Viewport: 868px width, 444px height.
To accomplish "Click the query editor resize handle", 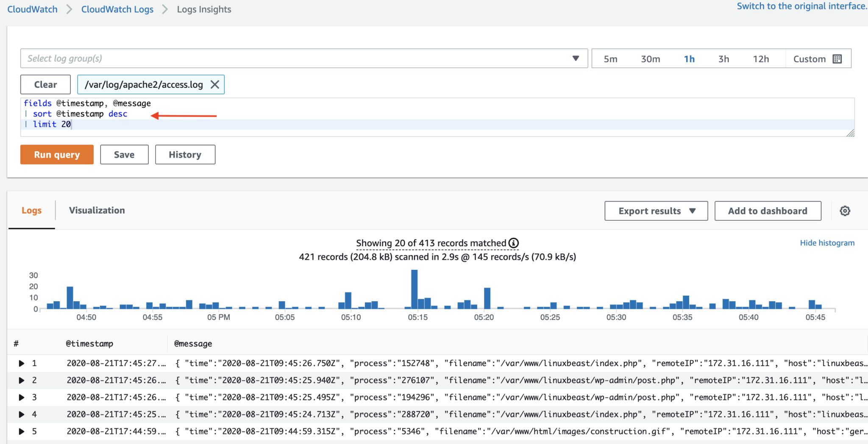I will pos(850,133).
